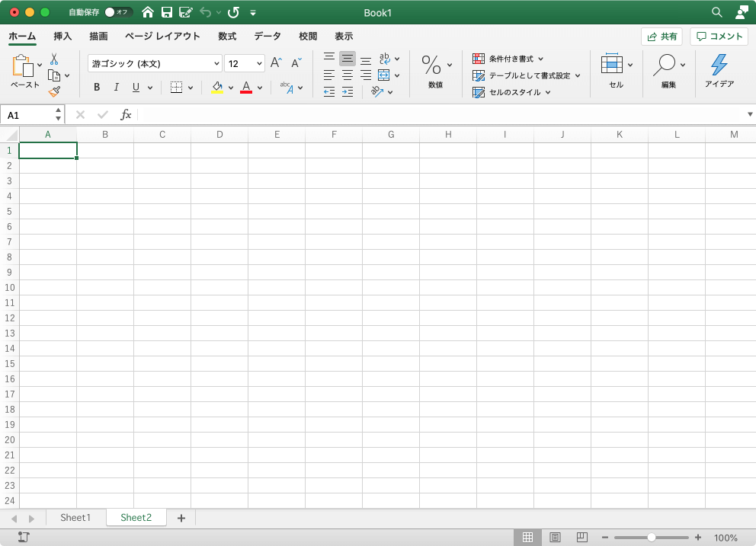Toggle underline formatting
The image size is (756, 546).
[136, 88]
